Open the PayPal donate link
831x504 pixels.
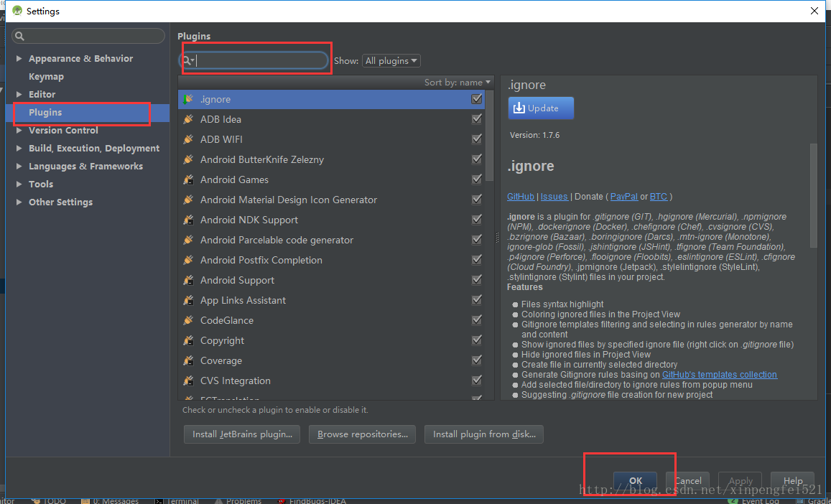pos(624,197)
